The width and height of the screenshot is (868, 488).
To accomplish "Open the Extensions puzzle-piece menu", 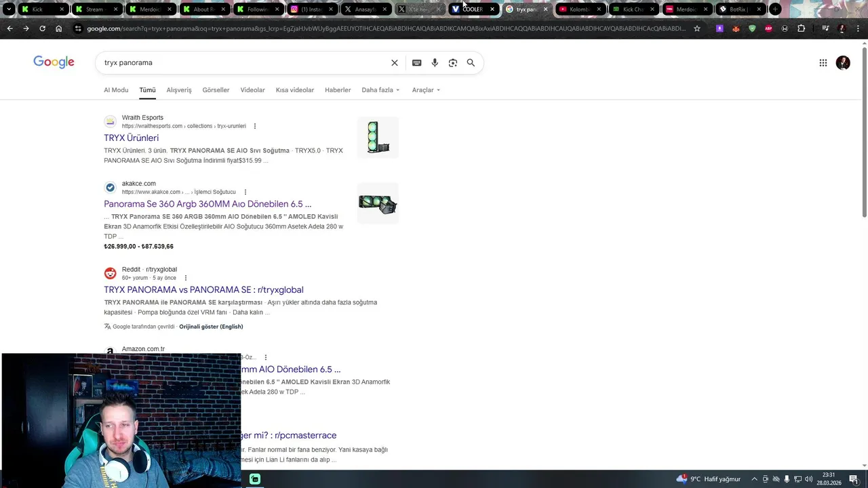I will coord(802,28).
